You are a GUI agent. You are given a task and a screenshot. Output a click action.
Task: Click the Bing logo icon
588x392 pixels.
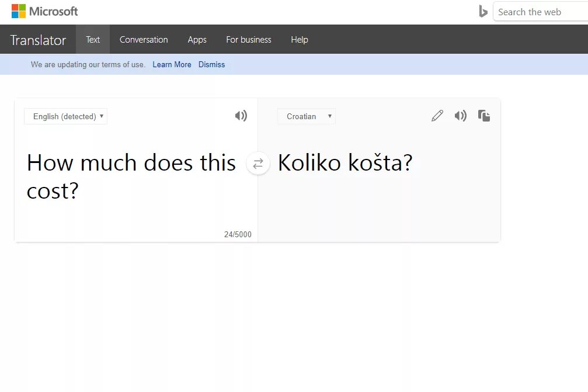pos(483,12)
